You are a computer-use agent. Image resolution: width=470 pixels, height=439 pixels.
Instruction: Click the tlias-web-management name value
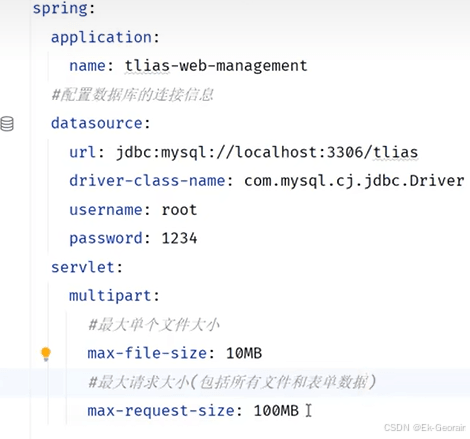point(216,66)
